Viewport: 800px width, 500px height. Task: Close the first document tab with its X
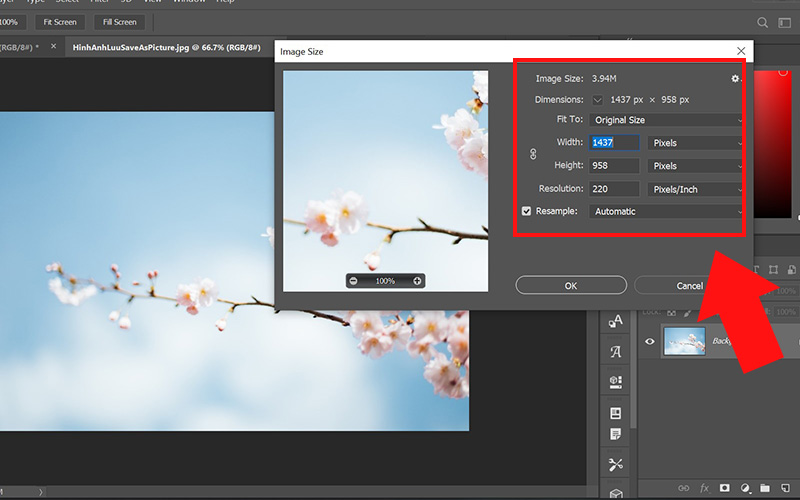(x=54, y=46)
